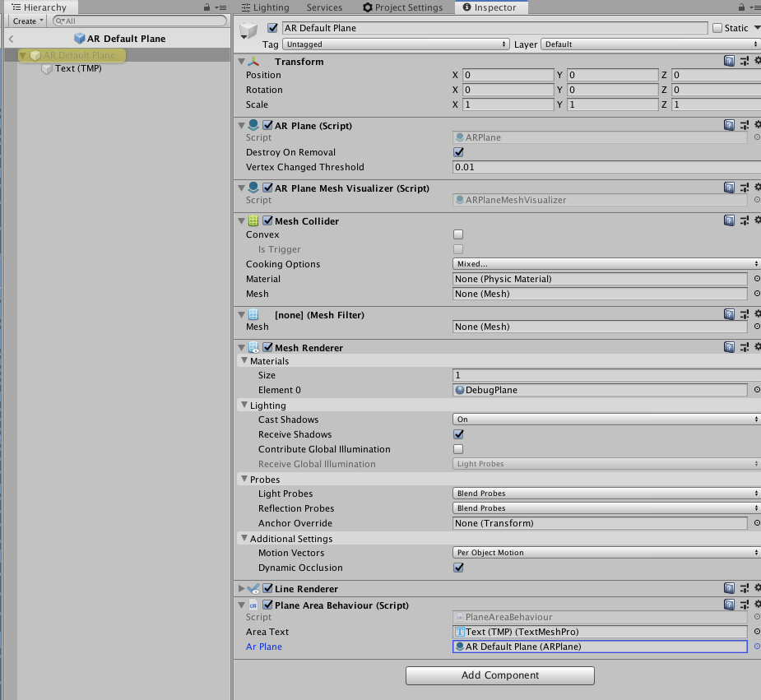The height and width of the screenshot is (700, 761).
Task: Collapse the Materials foldout
Action: (244, 361)
